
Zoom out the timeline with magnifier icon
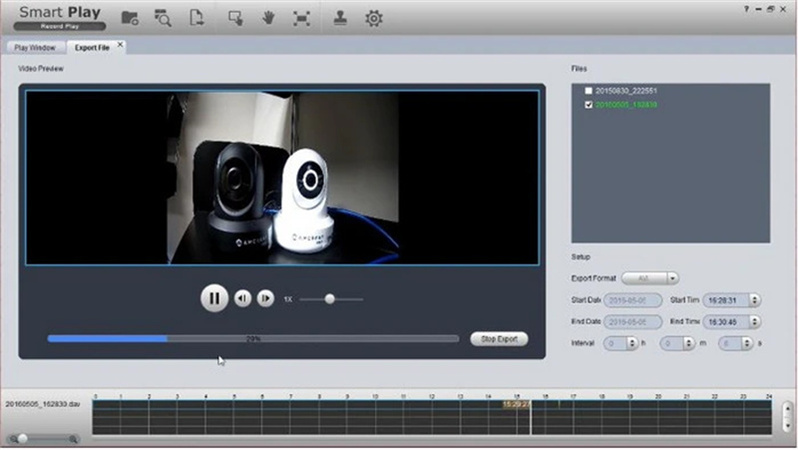(x=13, y=439)
